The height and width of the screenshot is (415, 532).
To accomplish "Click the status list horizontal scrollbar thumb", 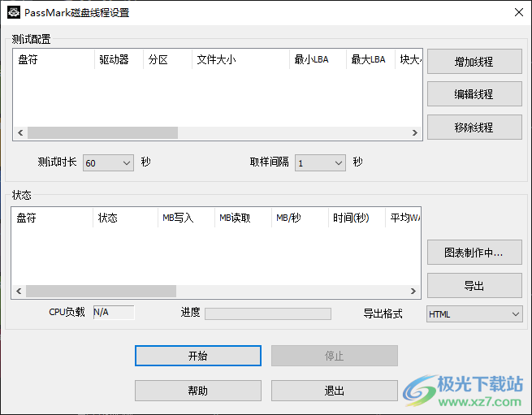I will point(101,291).
